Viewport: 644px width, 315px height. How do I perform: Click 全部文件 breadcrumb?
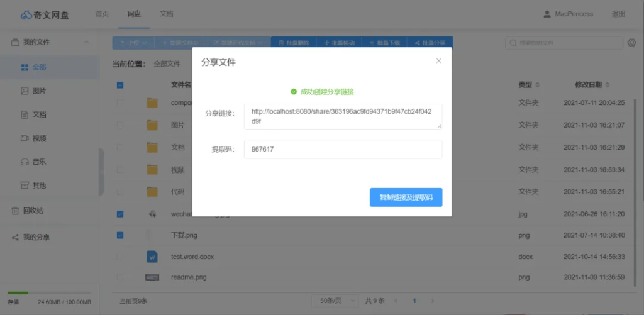coord(167,64)
